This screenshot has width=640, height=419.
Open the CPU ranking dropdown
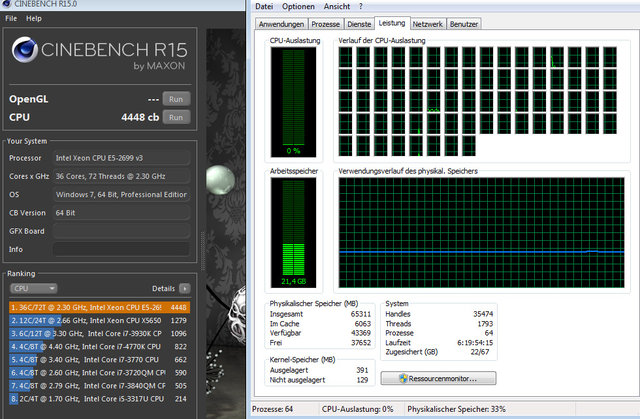[33, 288]
